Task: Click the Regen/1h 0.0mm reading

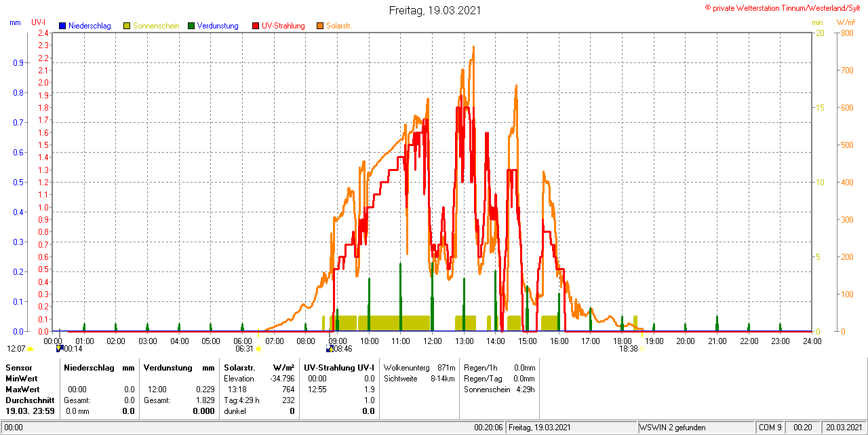Action: (500, 367)
